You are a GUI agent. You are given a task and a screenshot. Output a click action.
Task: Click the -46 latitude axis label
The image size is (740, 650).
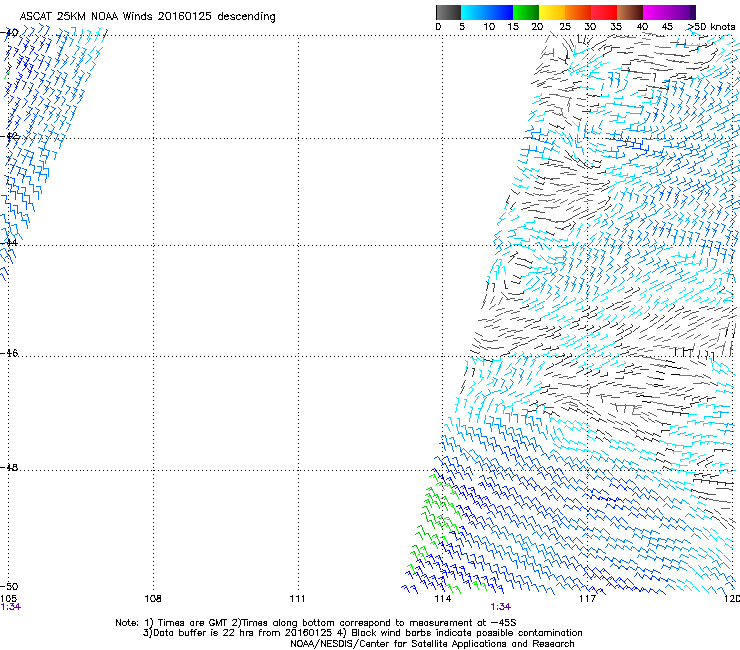(10, 353)
